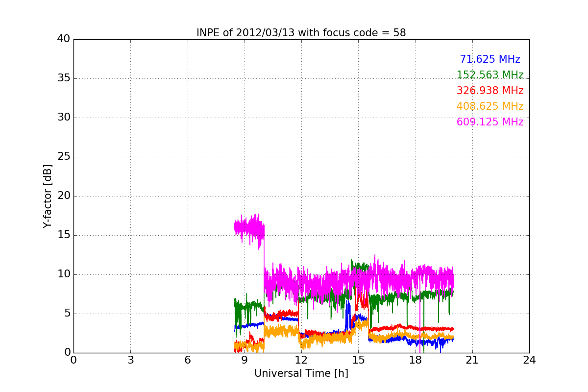Select the blue '71.625 MHz' legend label
This screenshot has height=392, width=588.
(490, 59)
